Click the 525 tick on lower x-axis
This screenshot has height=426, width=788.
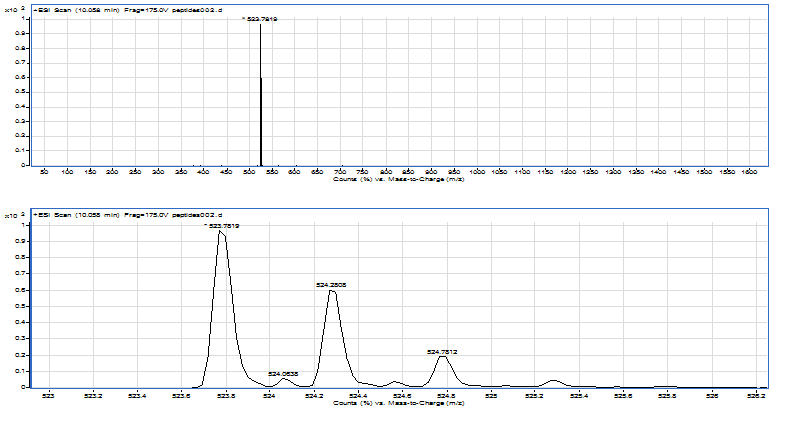[x=491, y=395]
